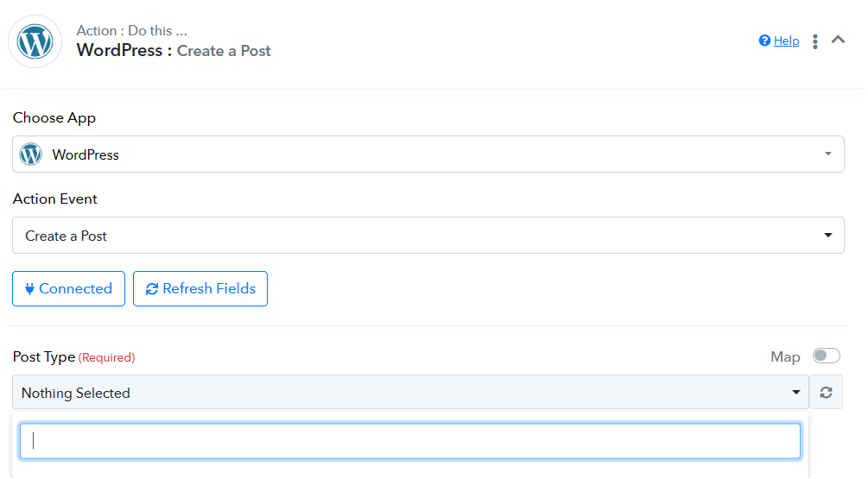Click the Refresh Fields button
868x479 pixels.
tap(200, 289)
